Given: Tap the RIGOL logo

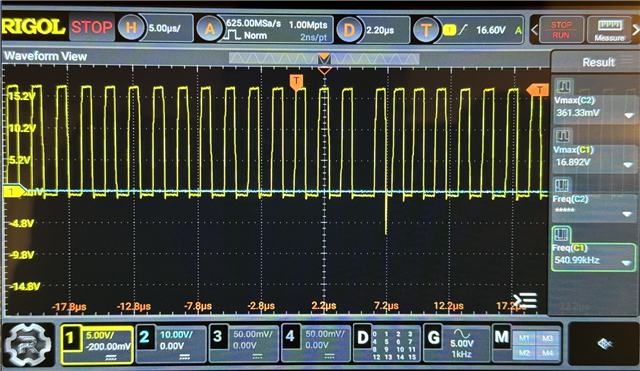Looking at the screenshot, I should point(33,27).
